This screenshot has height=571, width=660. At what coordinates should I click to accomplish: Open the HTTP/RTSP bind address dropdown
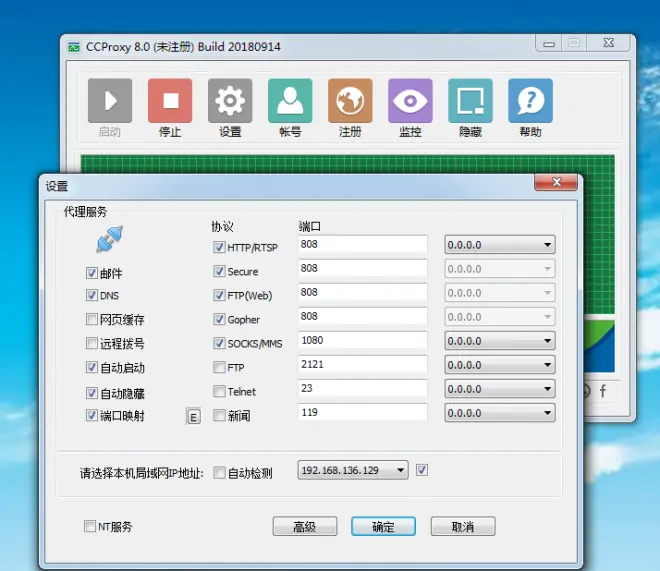click(500, 245)
